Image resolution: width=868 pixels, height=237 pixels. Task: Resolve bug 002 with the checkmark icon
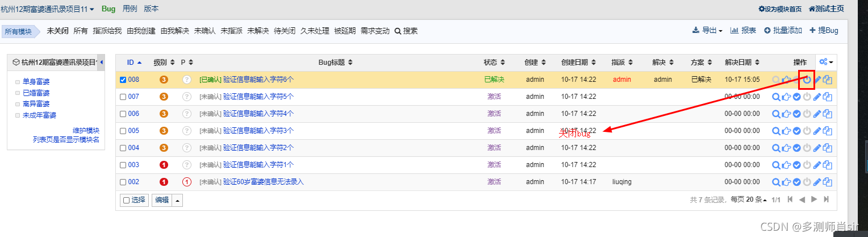click(796, 182)
